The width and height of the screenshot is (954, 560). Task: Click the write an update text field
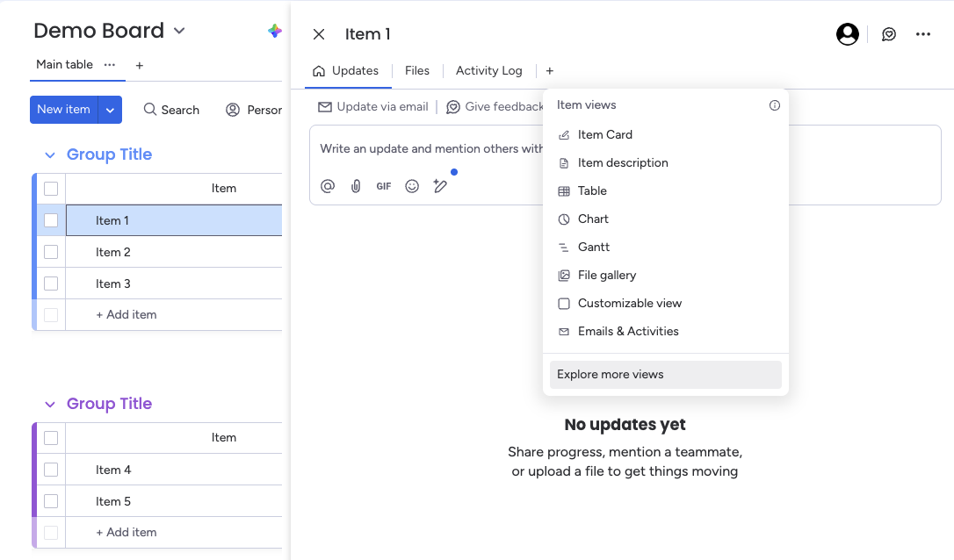click(430, 149)
